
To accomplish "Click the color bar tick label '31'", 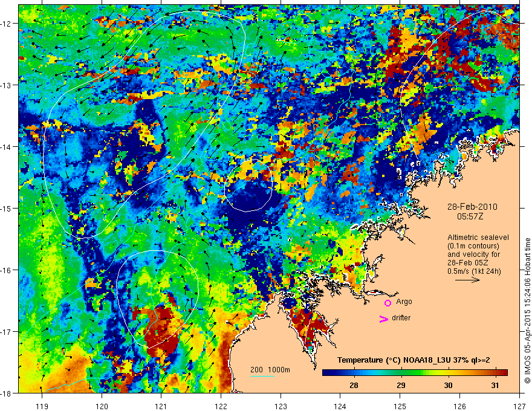I will pyautogui.click(x=495, y=385).
